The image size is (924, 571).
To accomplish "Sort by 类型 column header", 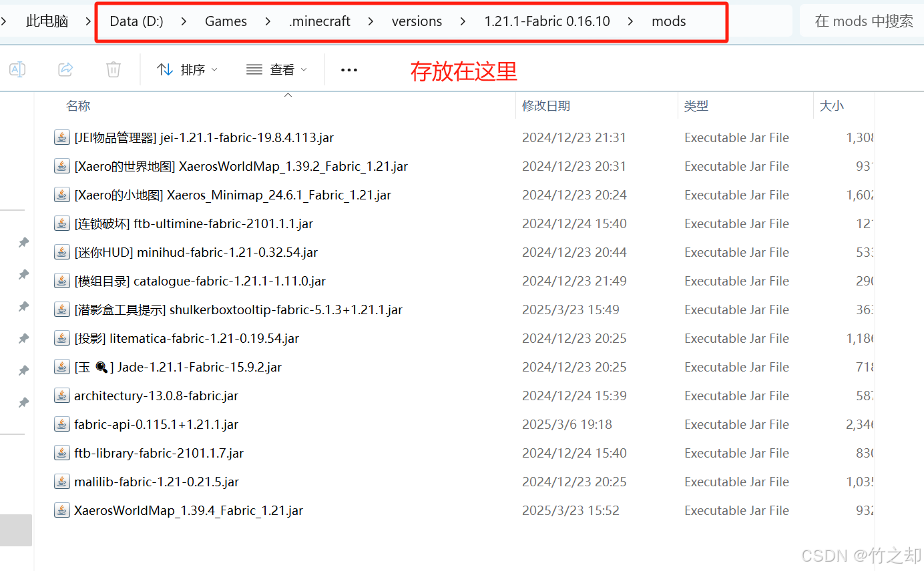I will pos(696,106).
